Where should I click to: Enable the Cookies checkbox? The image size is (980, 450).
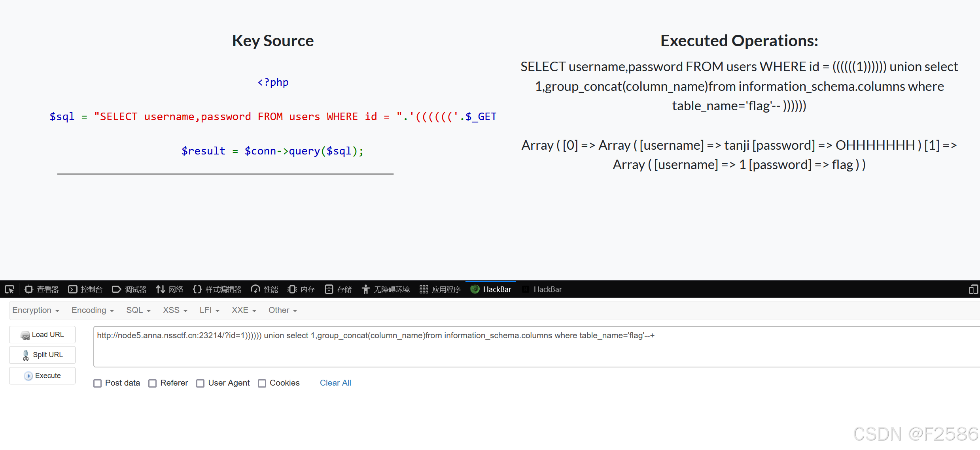(262, 383)
